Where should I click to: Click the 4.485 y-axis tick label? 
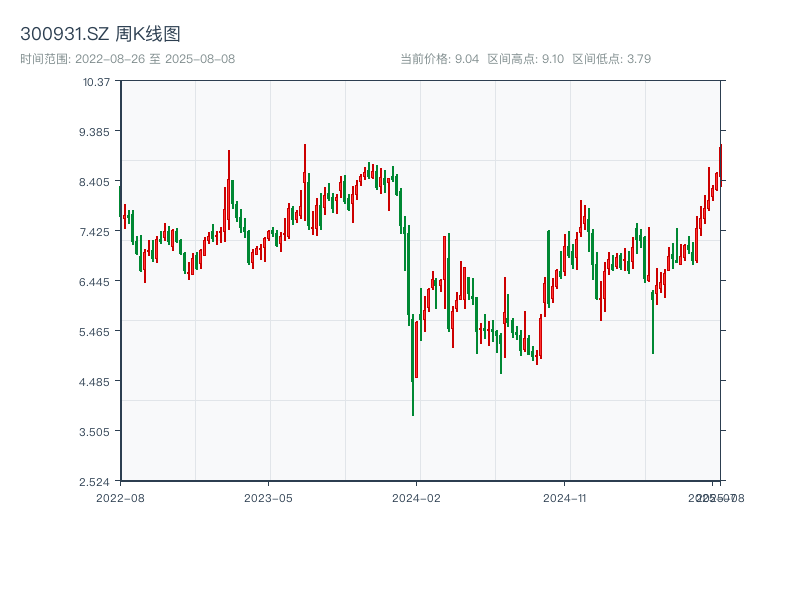97,382
